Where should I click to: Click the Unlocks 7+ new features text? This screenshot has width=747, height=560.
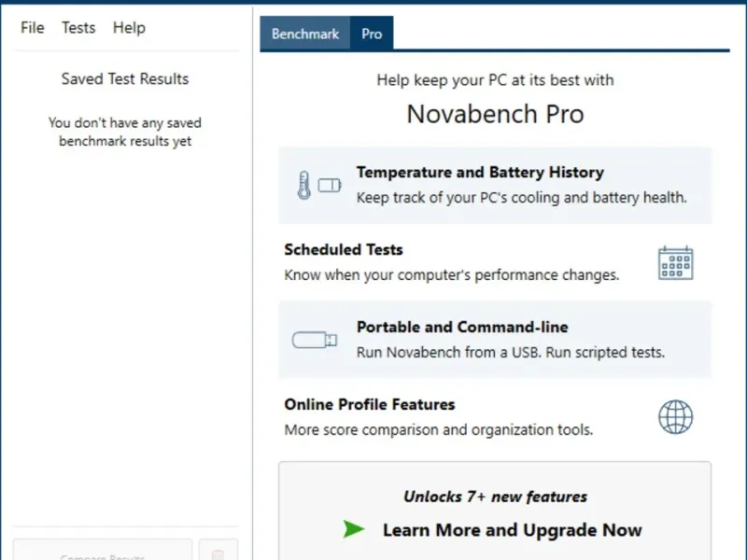[x=495, y=497]
